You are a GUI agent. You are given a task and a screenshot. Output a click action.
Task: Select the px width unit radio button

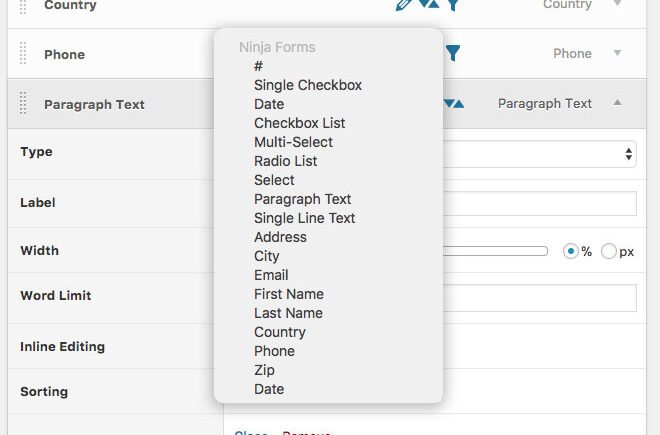click(x=609, y=251)
